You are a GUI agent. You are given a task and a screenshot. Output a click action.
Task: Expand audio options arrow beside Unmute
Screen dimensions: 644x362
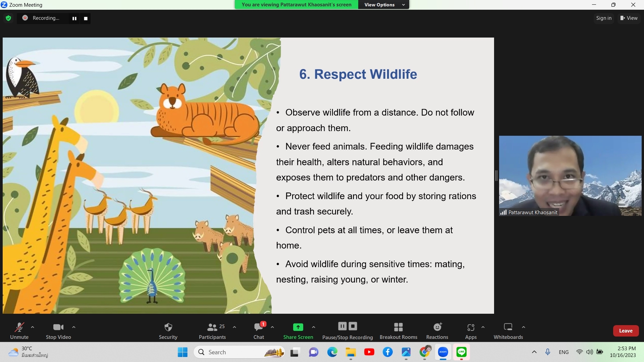point(33,327)
